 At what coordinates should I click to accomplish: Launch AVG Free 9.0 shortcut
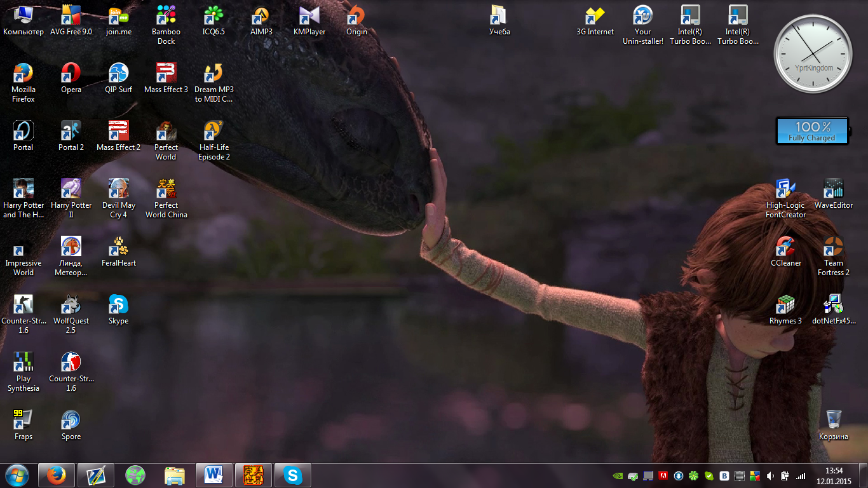point(71,20)
